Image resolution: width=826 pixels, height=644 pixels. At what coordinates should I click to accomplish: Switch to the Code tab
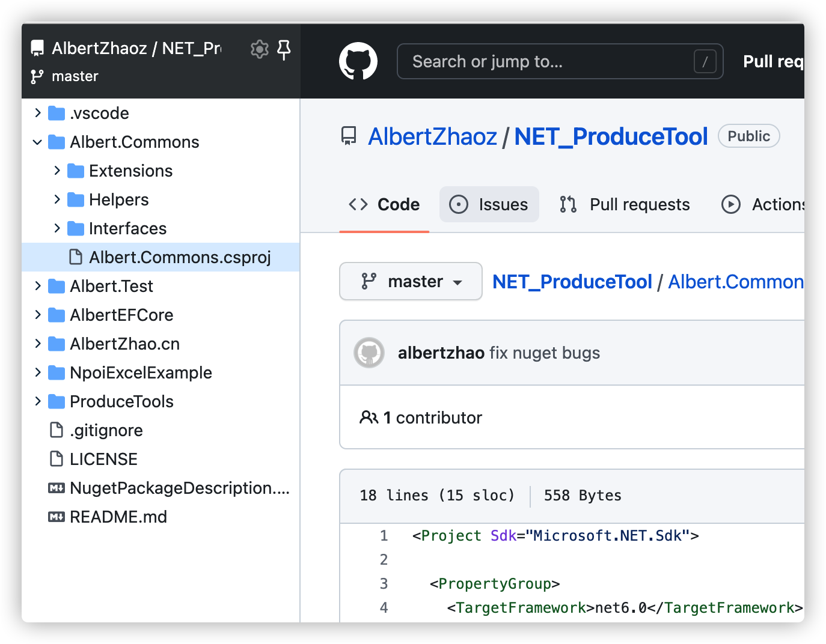click(385, 204)
